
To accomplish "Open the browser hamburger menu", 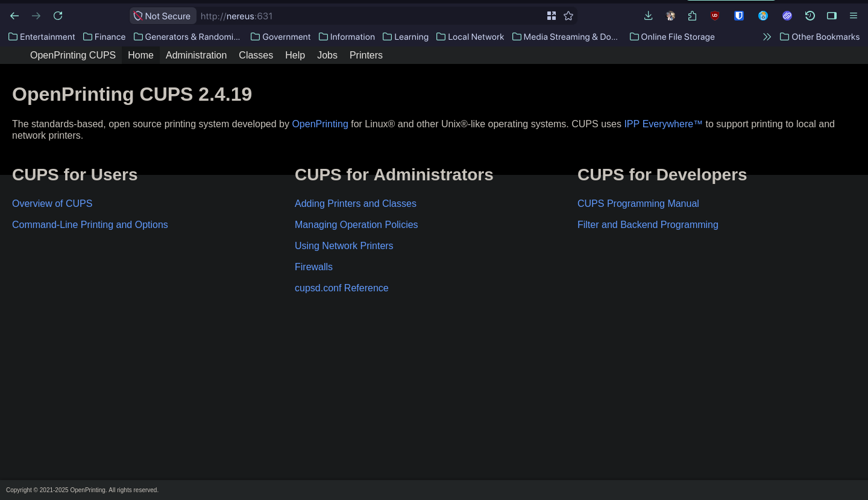I will pos(854,16).
